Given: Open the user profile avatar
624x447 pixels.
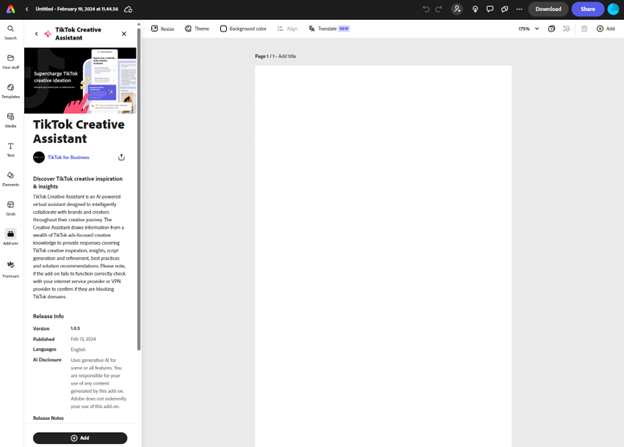Looking at the screenshot, I should tap(614, 9).
